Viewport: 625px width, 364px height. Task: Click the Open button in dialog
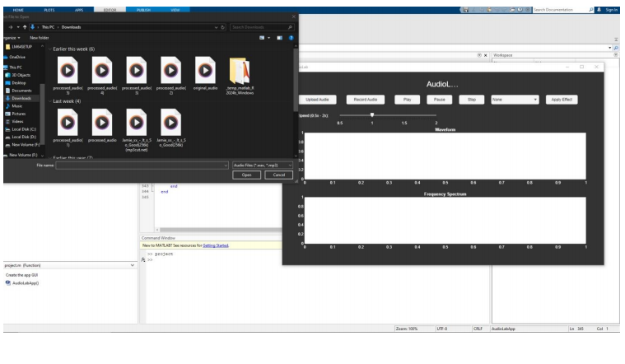247,175
